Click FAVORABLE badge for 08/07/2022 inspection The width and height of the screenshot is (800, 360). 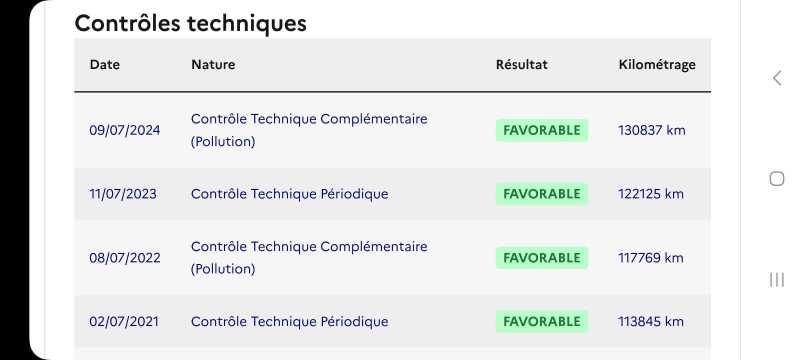542,258
